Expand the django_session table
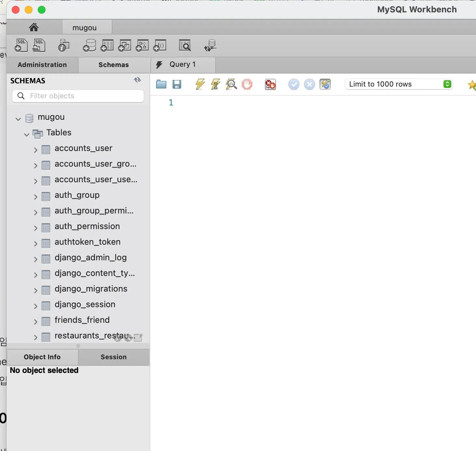 tap(36, 306)
